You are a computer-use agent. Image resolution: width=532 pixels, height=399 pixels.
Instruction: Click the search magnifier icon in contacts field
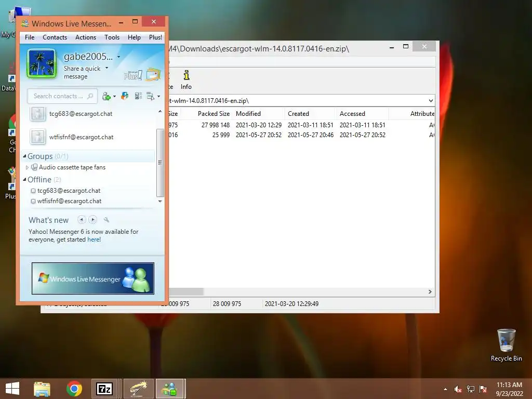coord(90,96)
